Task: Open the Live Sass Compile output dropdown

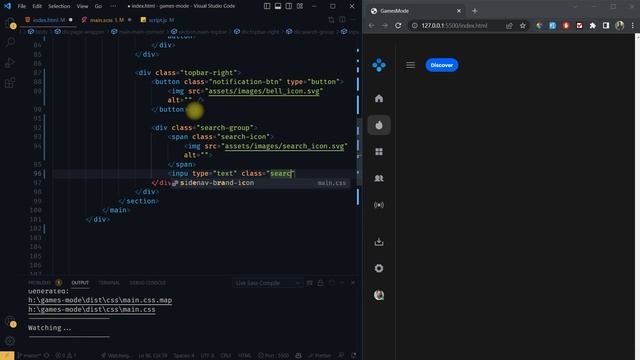Action: (x=267, y=283)
